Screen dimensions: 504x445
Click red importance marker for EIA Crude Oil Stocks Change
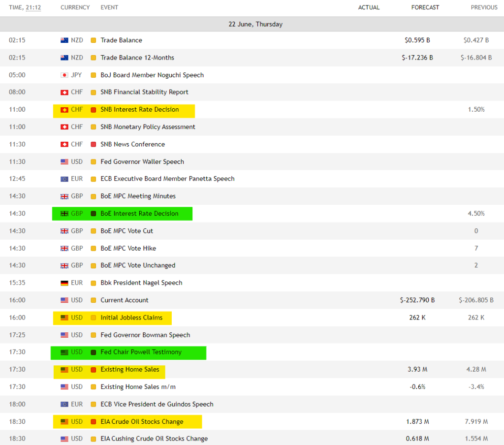[x=93, y=422]
